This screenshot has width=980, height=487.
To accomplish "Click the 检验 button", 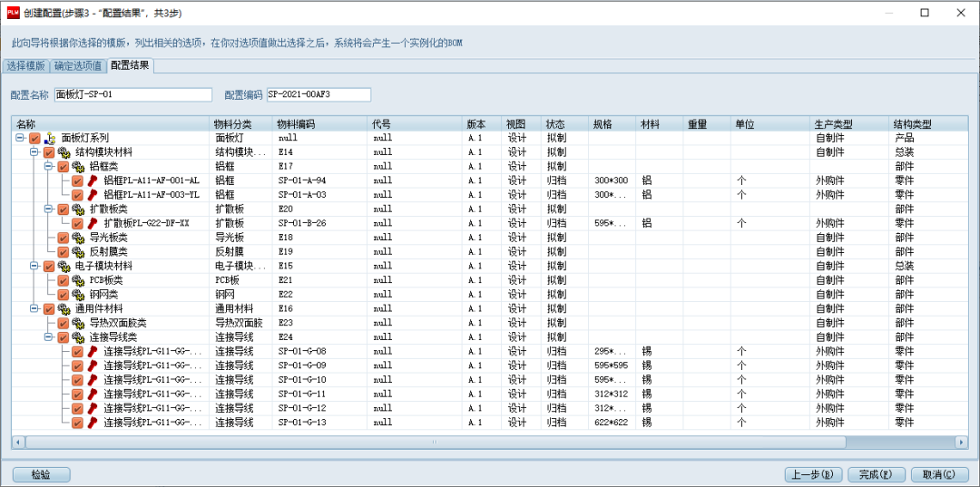I will click(41, 474).
